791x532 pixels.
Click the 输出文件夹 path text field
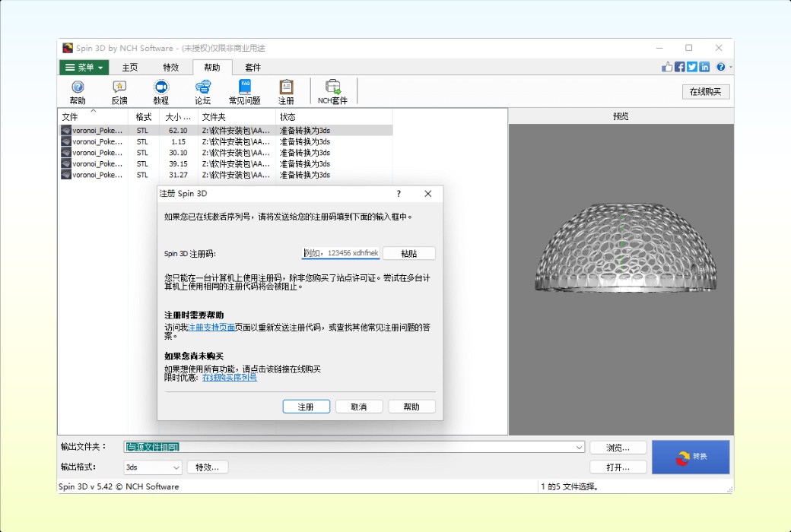[348, 447]
